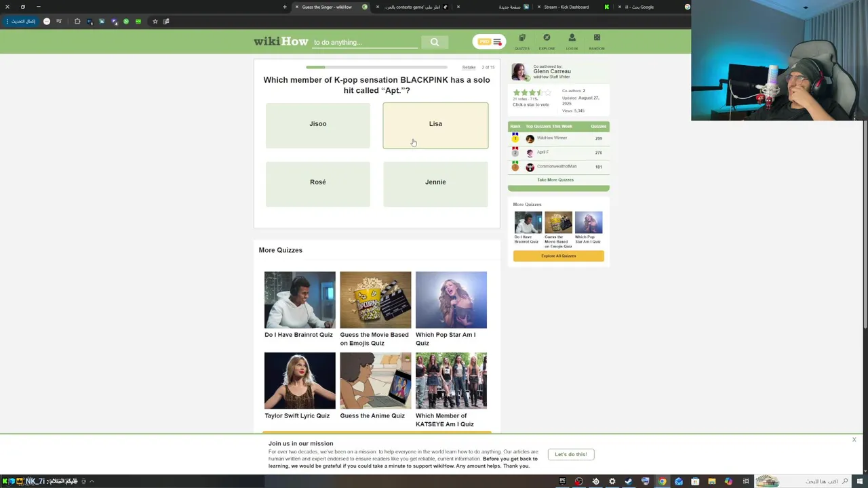Image resolution: width=868 pixels, height=488 pixels.
Task: Click the Explore All Quizzes button
Action: pyautogui.click(x=558, y=256)
